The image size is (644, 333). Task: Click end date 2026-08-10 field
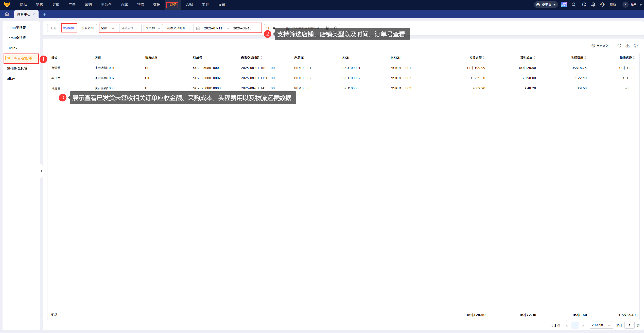(242, 28)
